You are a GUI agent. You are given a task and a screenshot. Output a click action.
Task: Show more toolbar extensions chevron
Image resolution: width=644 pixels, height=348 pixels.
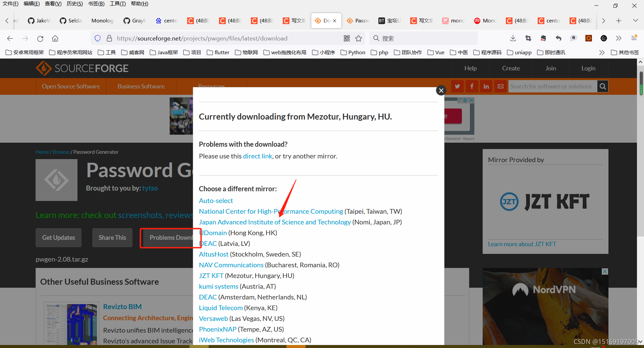[x=619, y=39]
